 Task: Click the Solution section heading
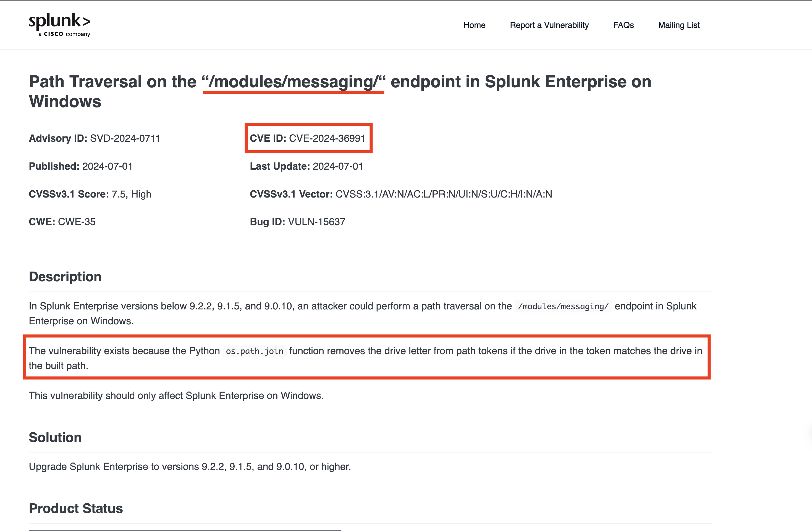[x=55, y=437]
